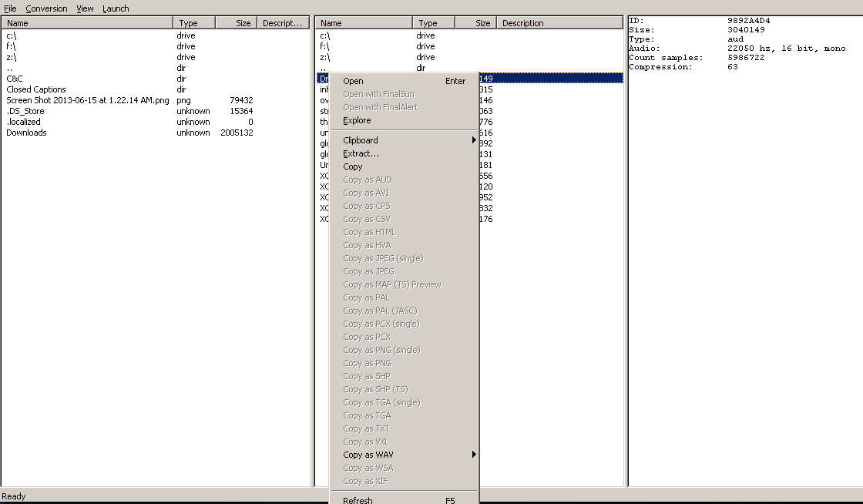Select z:\ drive in right pane
Screen dimensions: 863x504
tap(325, 57)
